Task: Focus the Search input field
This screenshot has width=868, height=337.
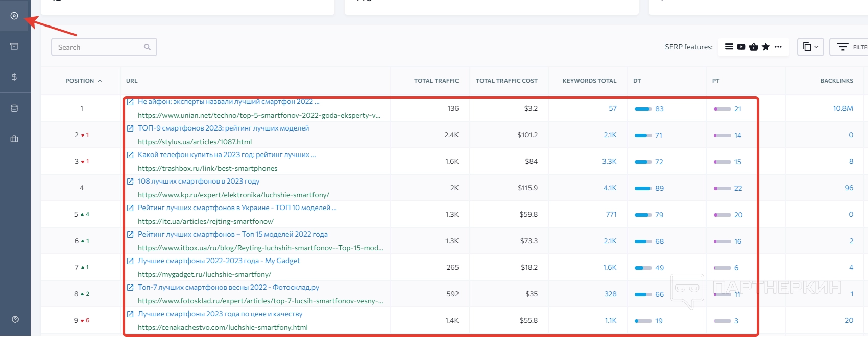Action: [x=100, y=47]
